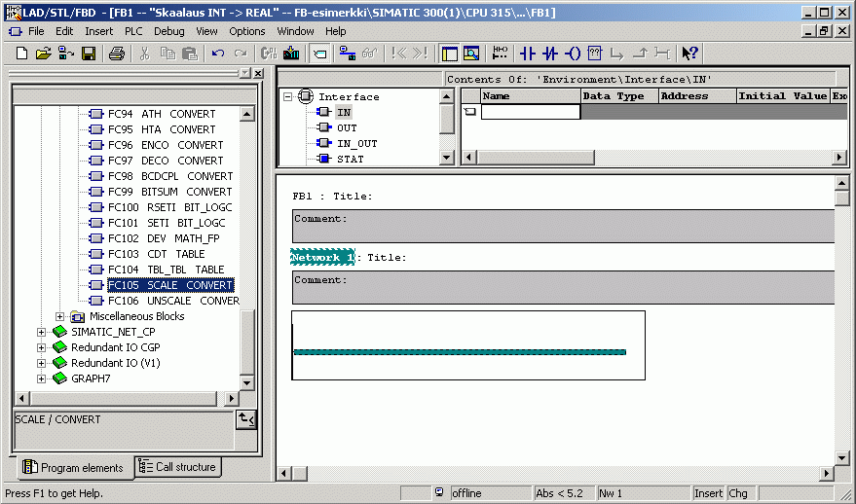Click the Undo arrow icon
Viewport: 856px width, 504px height.
(x=218, y=53)
